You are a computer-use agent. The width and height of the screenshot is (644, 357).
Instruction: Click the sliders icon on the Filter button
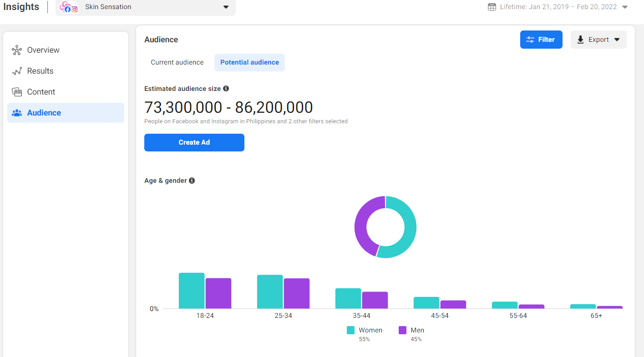tap(530, 40)
